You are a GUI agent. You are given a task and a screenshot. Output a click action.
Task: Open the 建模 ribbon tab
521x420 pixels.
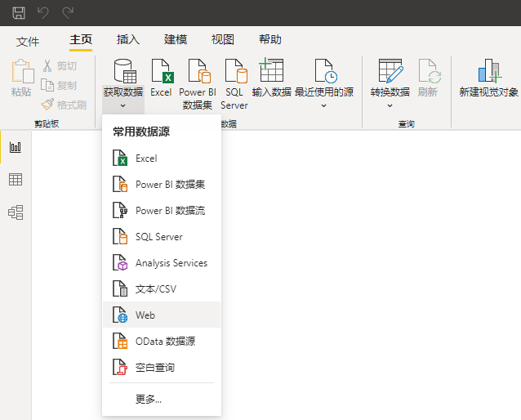[176, 39]
